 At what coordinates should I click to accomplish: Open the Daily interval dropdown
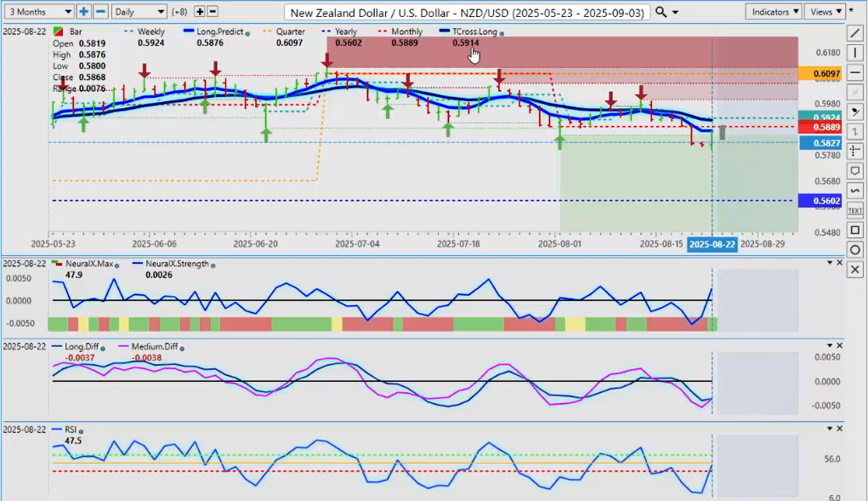pyautogui.click(x=138, y=11)
